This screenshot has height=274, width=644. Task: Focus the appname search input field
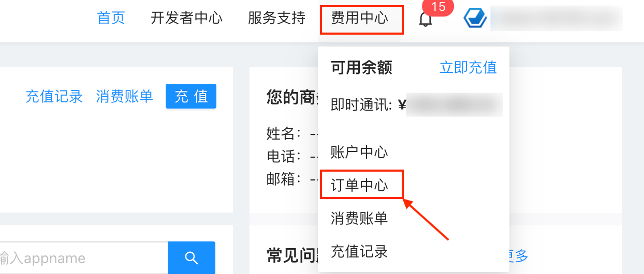pos(84,257)
